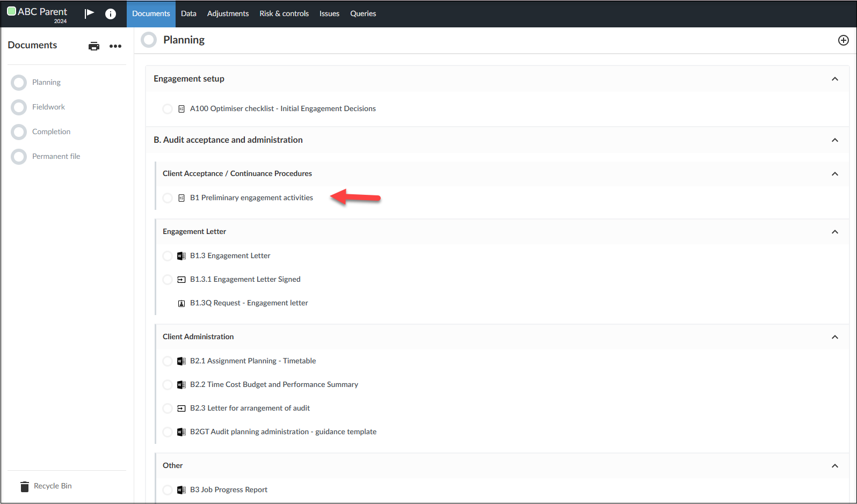
Task: Collapse the Engagement setup section
Action: (835, 79)
